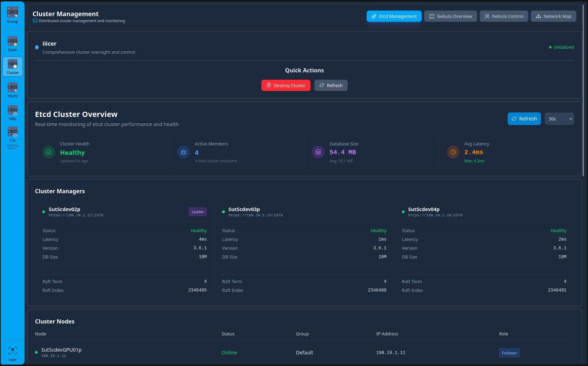Click the Follower badge for SutScdevGPU01p
Screen dimensions: 588x366
(x=509, y=353)
